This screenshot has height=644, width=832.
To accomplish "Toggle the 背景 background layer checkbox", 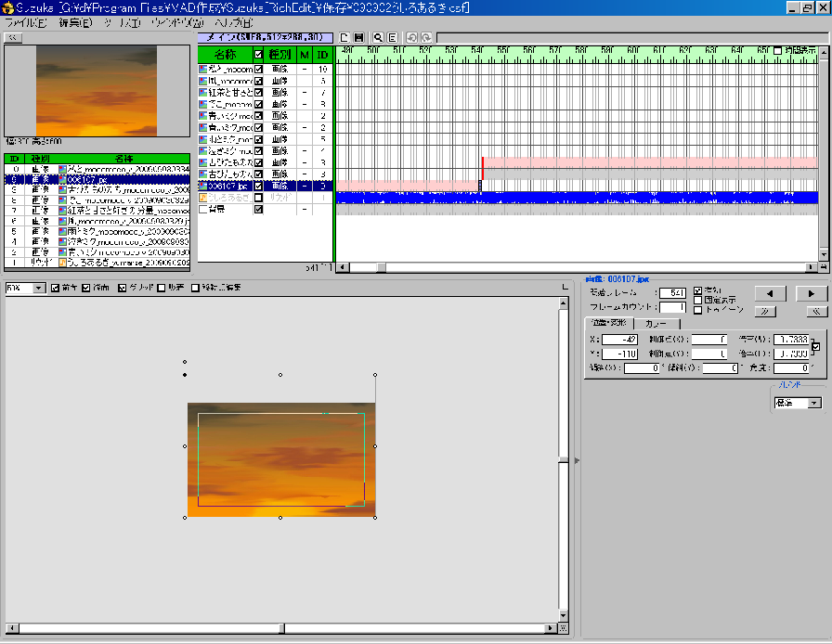I will tap(258, 209).
